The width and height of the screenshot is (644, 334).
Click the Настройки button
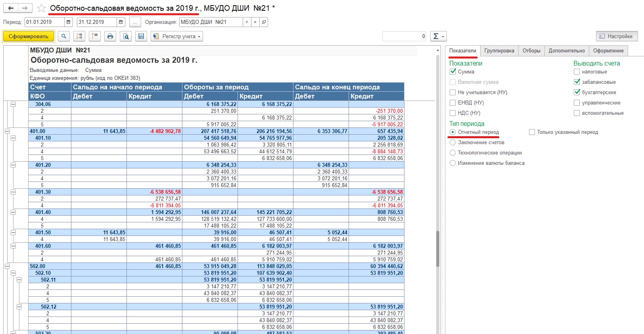pyautogui.click(x=617, y=36)
